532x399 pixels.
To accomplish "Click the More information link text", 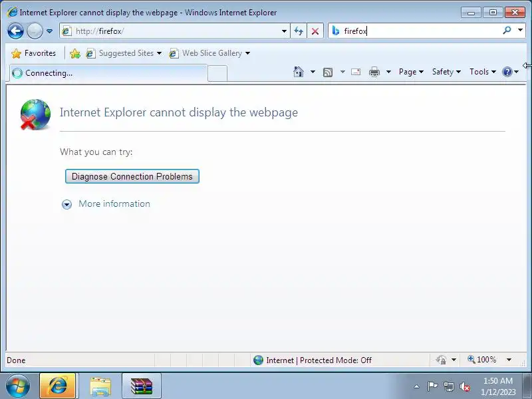I will 114,203.
